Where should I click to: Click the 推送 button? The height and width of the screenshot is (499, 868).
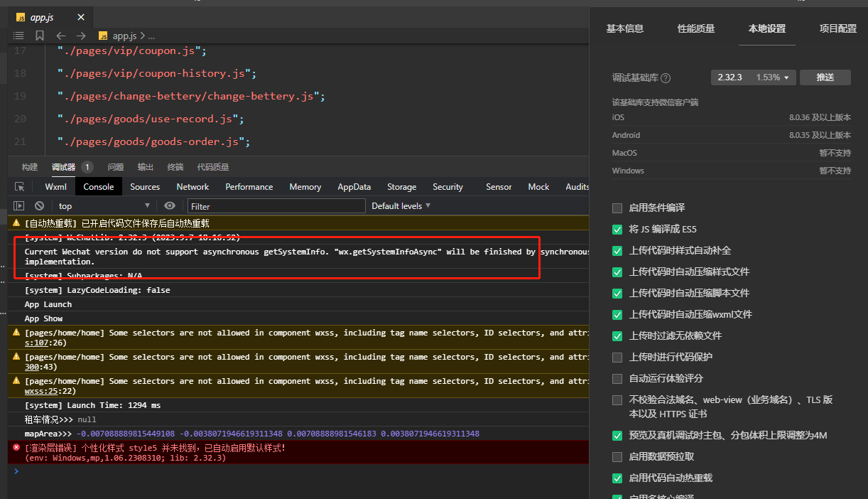pos(825,77)
